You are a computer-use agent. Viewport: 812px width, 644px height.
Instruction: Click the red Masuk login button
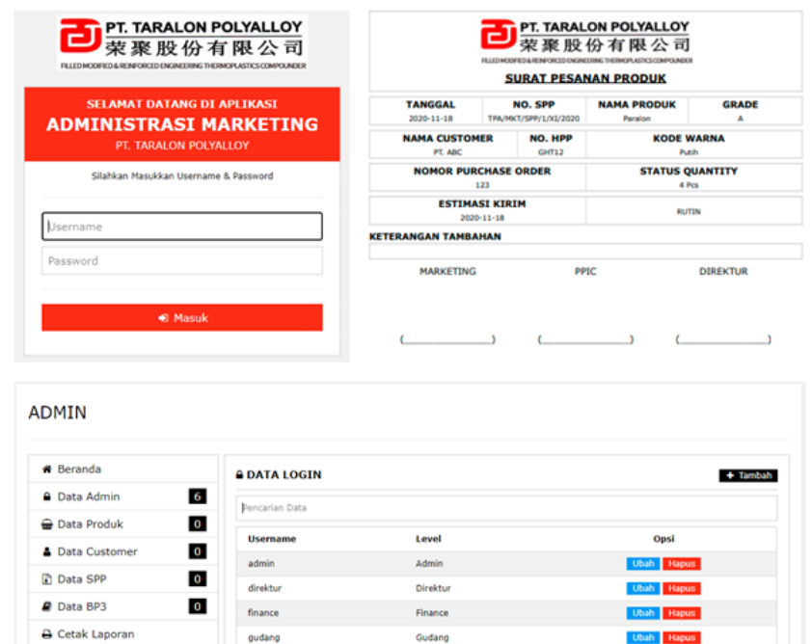(x=181, y=317)
